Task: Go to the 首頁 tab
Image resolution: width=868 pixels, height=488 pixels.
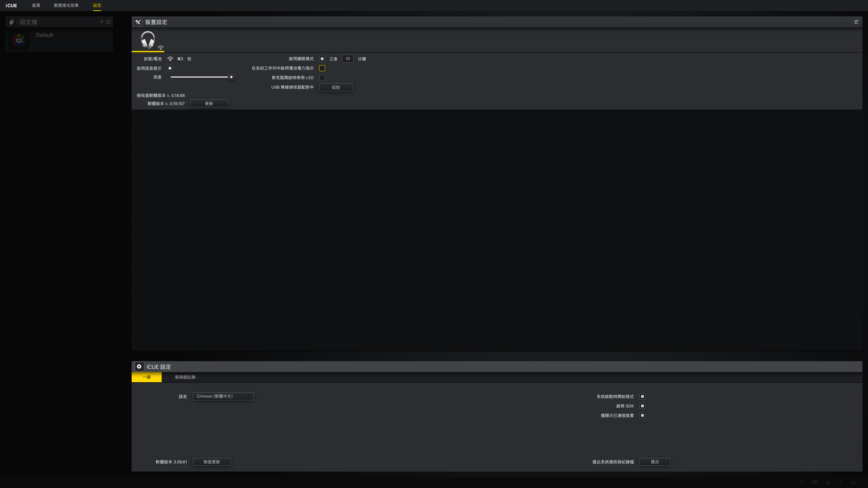Action: pyautogui.click(x=36, y=5)
